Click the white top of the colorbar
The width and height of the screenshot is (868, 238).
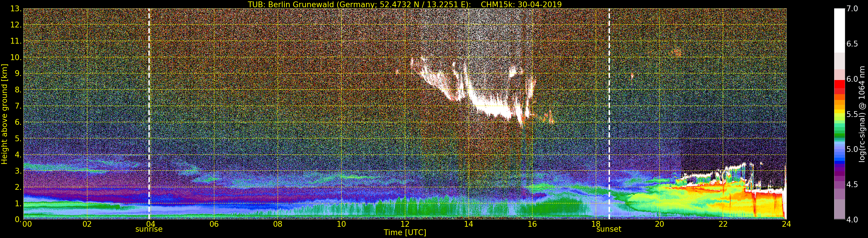(839, 30)
